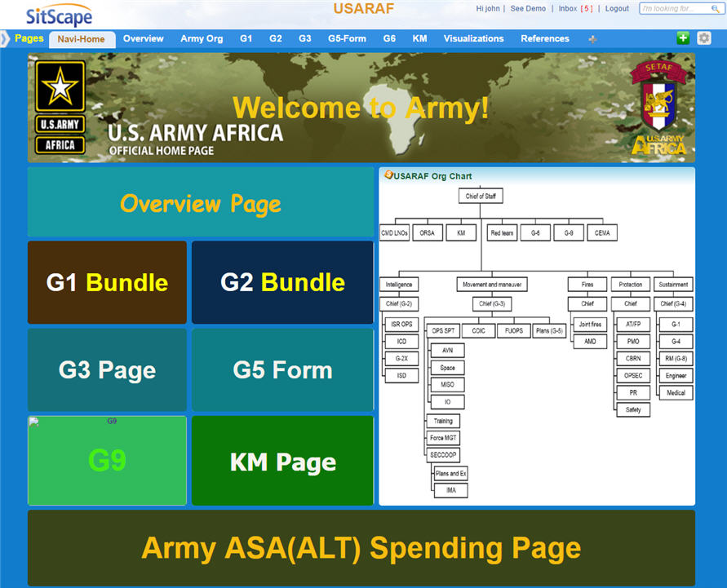Click the Movement and maneuver org box
Screen dimensions: 727x588
click(x=492, y=285)
